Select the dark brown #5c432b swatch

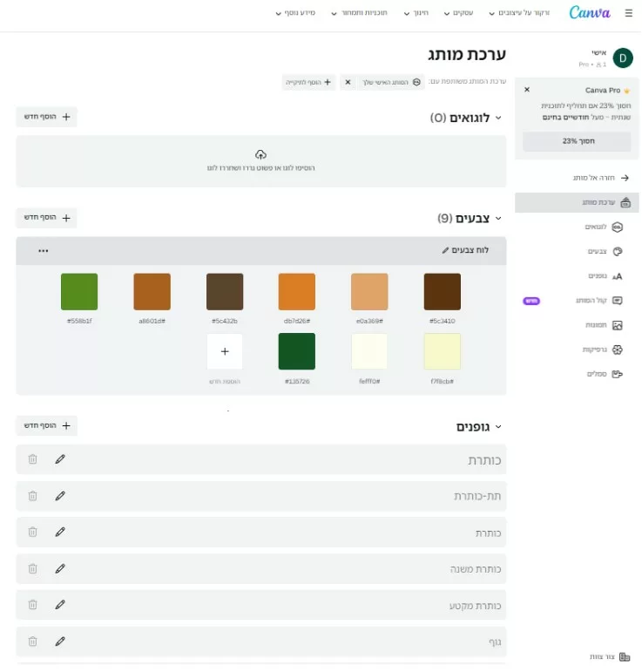[225, 291]
